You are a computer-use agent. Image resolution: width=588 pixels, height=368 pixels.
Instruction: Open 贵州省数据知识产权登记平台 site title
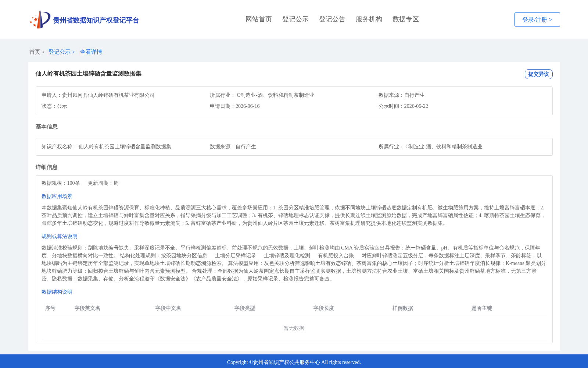(x=96, y=20)
